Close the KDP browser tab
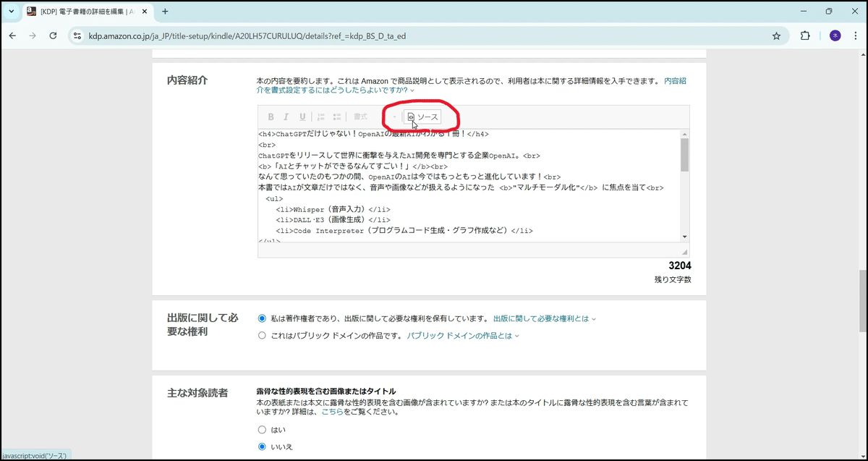Image resolution: width=868 pixels, height=461 pixels. 144,12
